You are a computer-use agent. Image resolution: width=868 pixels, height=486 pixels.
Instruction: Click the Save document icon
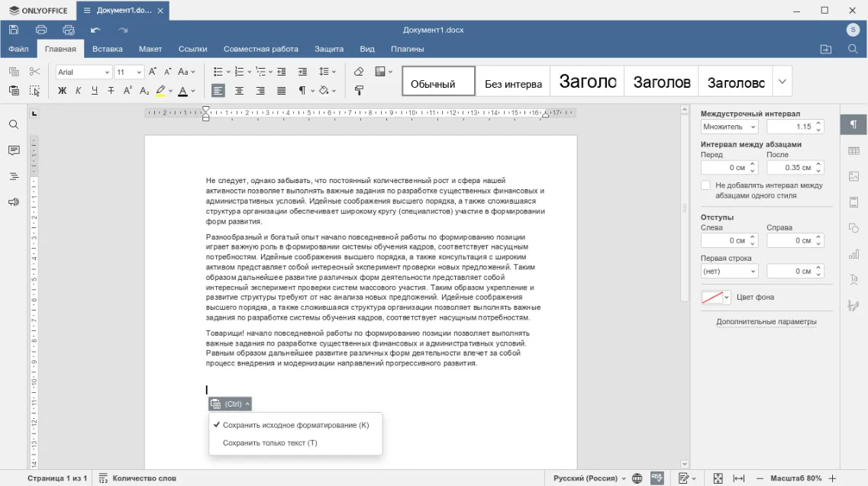click(x=14, y=30)
